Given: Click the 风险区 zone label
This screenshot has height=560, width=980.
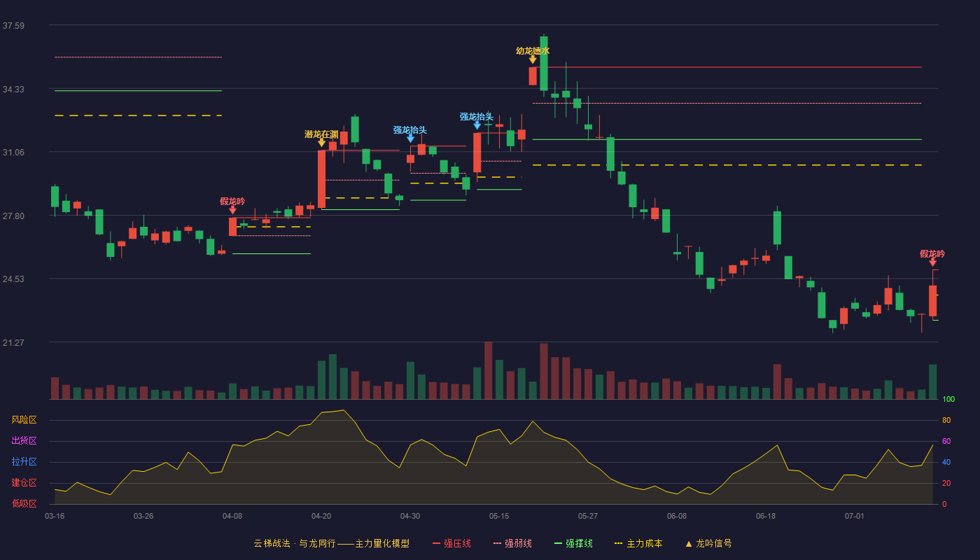Looking at the screenshot, I should click(x=24, y=420).
